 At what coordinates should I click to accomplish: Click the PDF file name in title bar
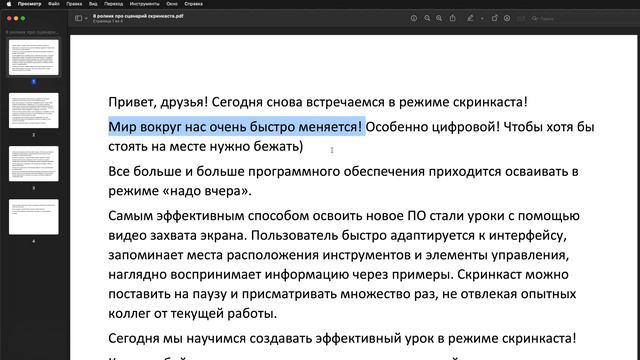pyautogui.click(x=138, y=16)
